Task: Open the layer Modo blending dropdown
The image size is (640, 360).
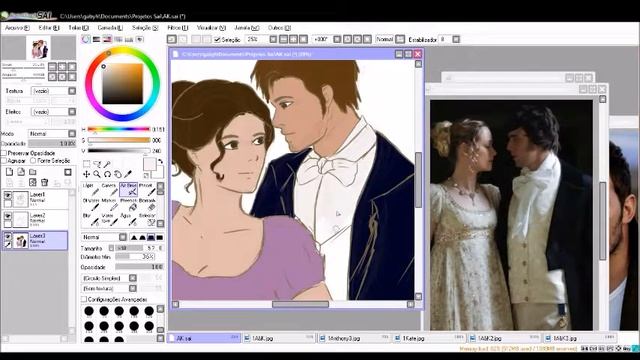Action: tap(72, 133)
